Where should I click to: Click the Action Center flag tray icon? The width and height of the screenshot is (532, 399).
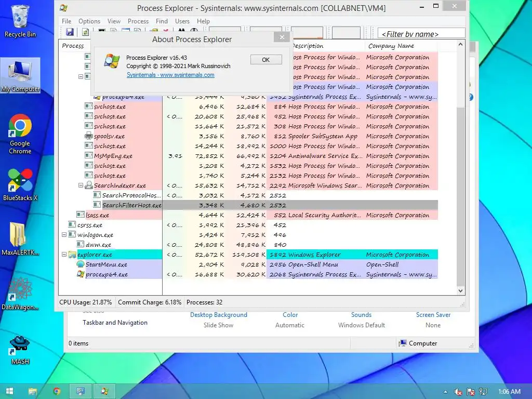pos(471,392)
